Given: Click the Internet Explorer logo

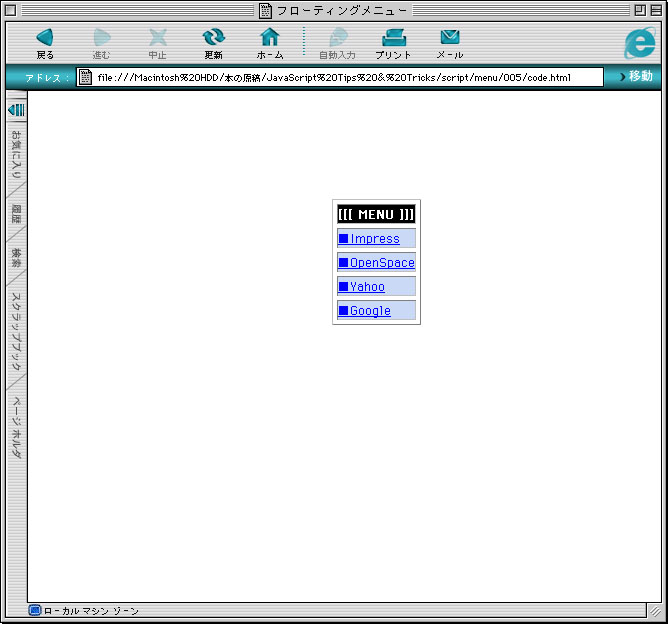Looking at the screenshot, I should (x=639, y=43).
